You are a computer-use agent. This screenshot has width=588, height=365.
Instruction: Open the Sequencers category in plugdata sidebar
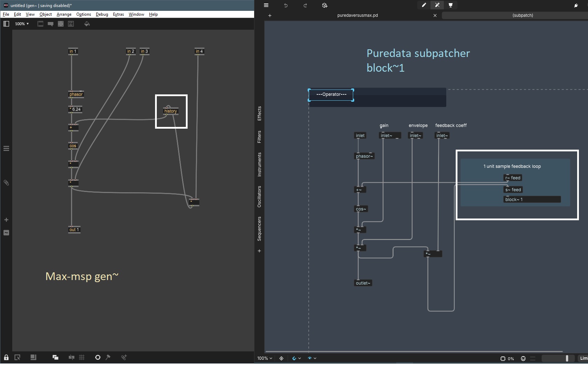pyautogui.click(x=259, y=229)
